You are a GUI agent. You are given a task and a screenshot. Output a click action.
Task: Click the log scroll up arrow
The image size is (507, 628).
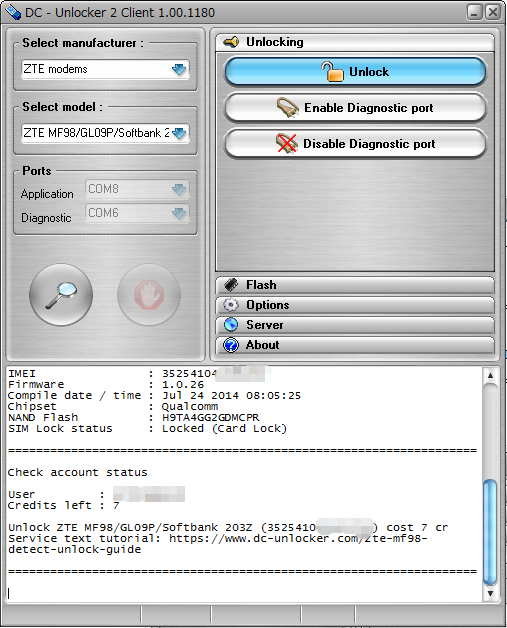tap(490, 376)
